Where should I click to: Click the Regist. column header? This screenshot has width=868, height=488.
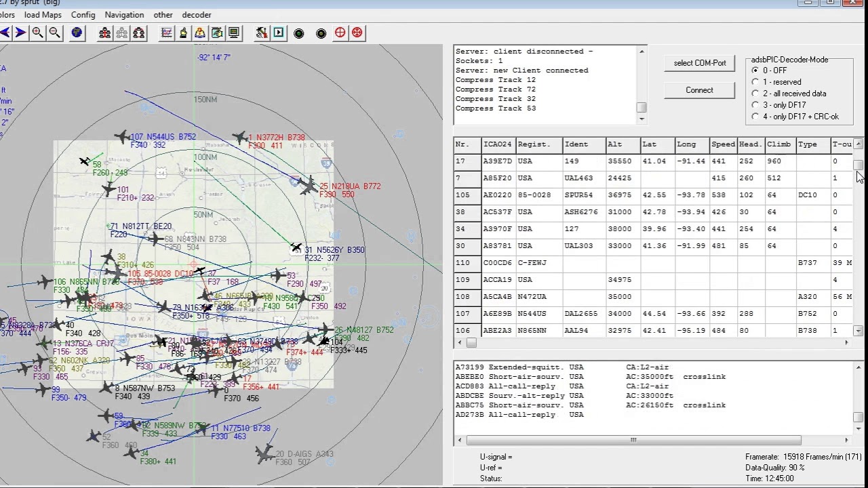tap(539, 144)
